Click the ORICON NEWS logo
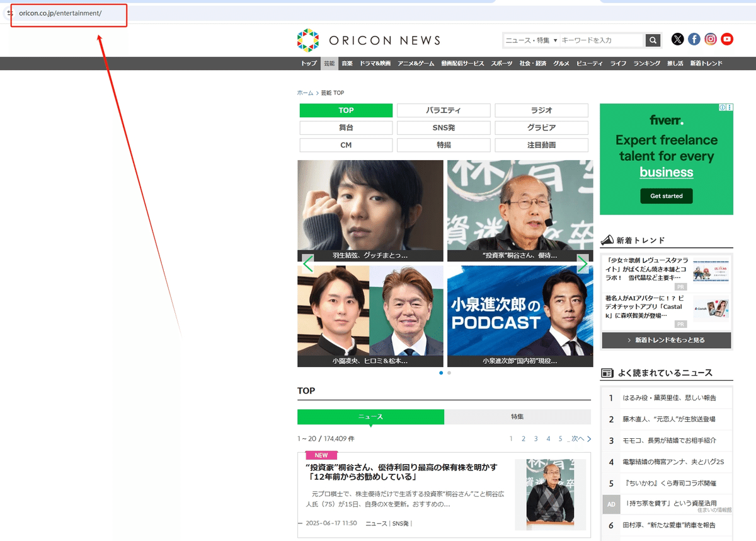 [369, 40]
